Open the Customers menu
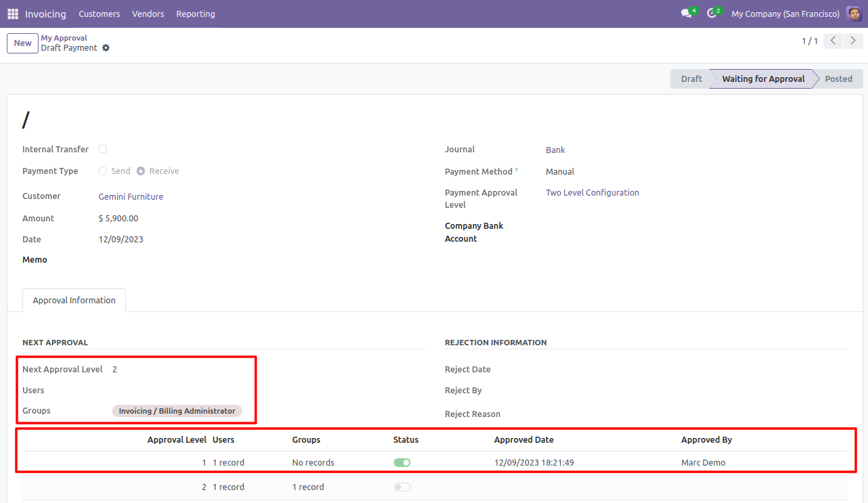Screen dimensions: 868x503 click(99, 14)
